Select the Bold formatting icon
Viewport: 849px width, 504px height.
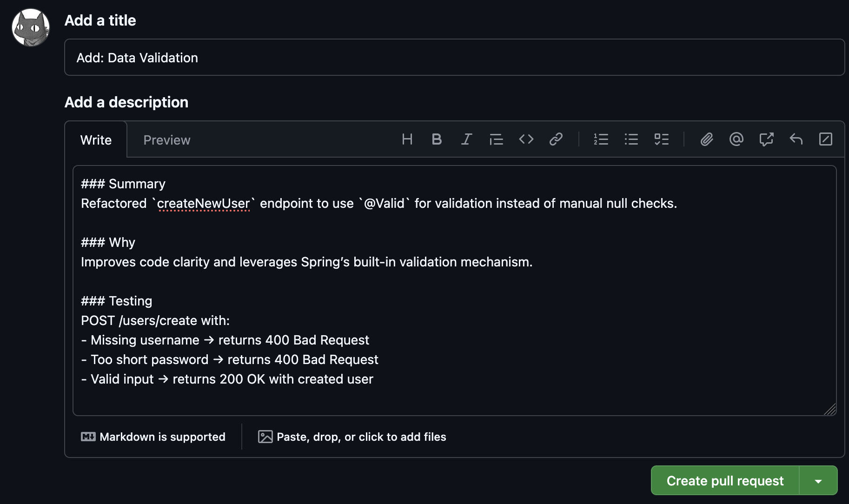click(437, 139)
